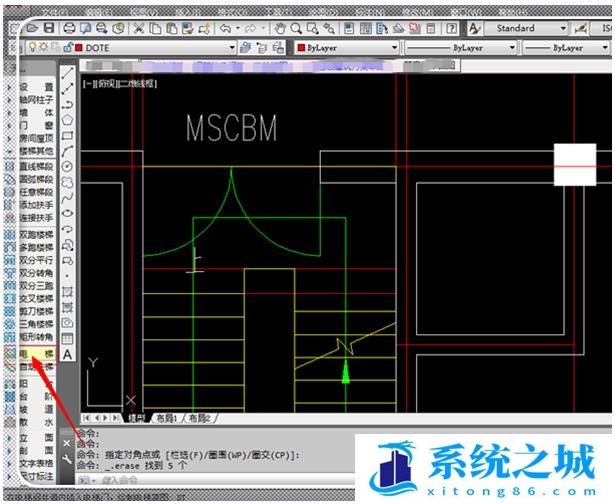Viewport: 615px width, 504px height.
Task: Click the Undo arrow icon
Action: click(226, 28)
